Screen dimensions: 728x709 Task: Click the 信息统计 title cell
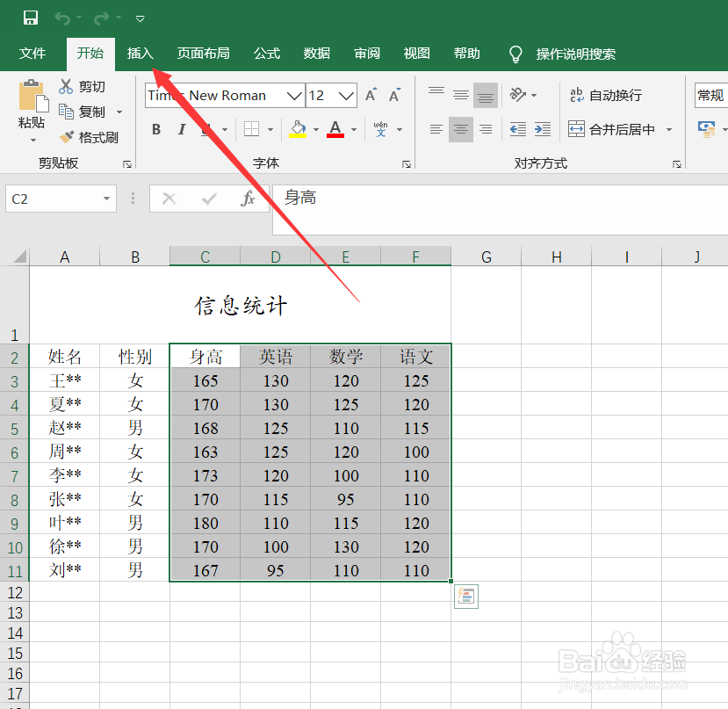pyautogui.click(x=240, y=305)
